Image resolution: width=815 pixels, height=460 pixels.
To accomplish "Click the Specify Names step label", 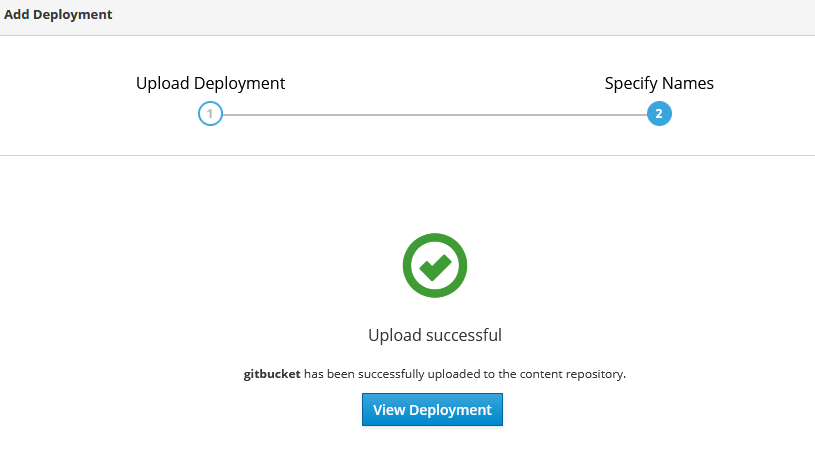I will click(x=659, y=83).
